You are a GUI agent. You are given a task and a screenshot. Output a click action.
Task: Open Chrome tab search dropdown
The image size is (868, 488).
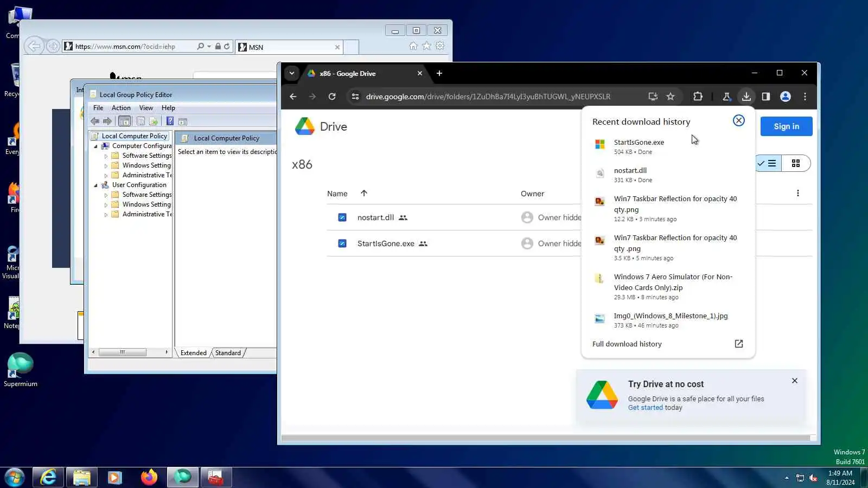(292, 73)
